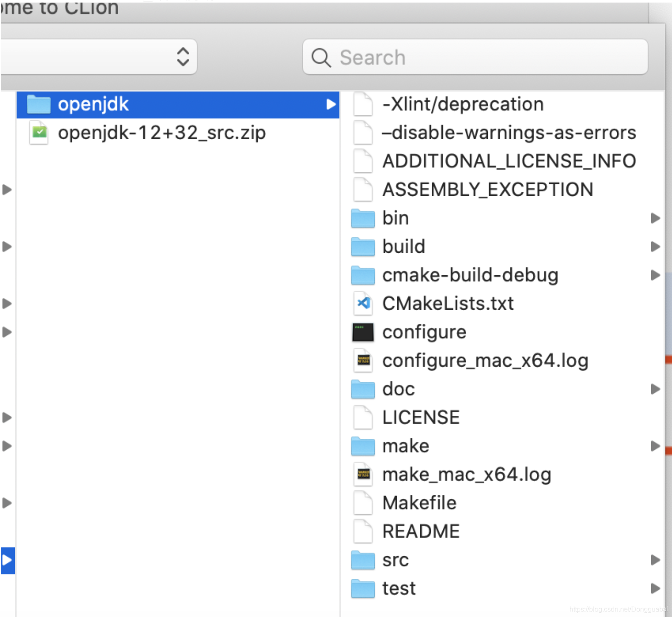This screenshot has width=672, height=617.
Task: Select the src folder name
Action: click(396, 560)
